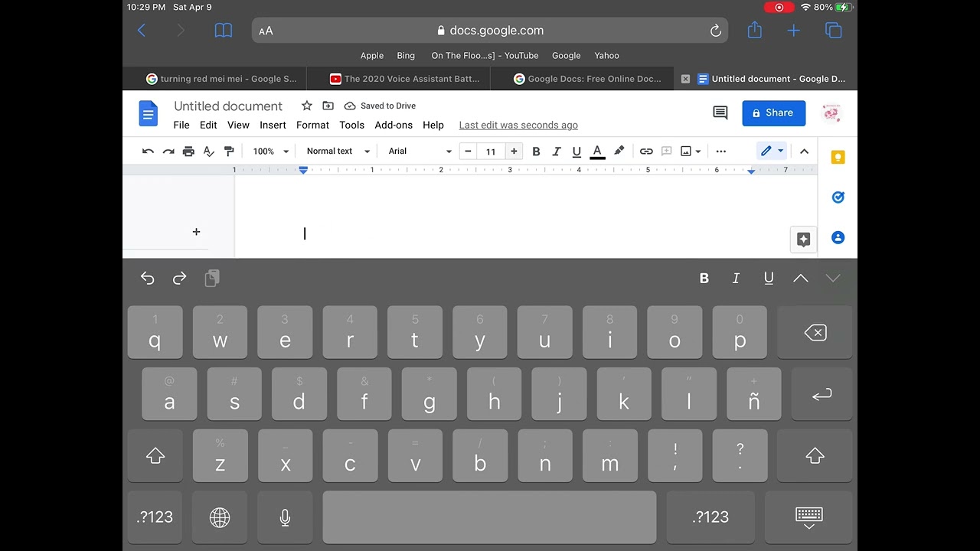This screenshot has width=980, height=551.
Task: Open the insert image dropdown
Action: (691, 152)
